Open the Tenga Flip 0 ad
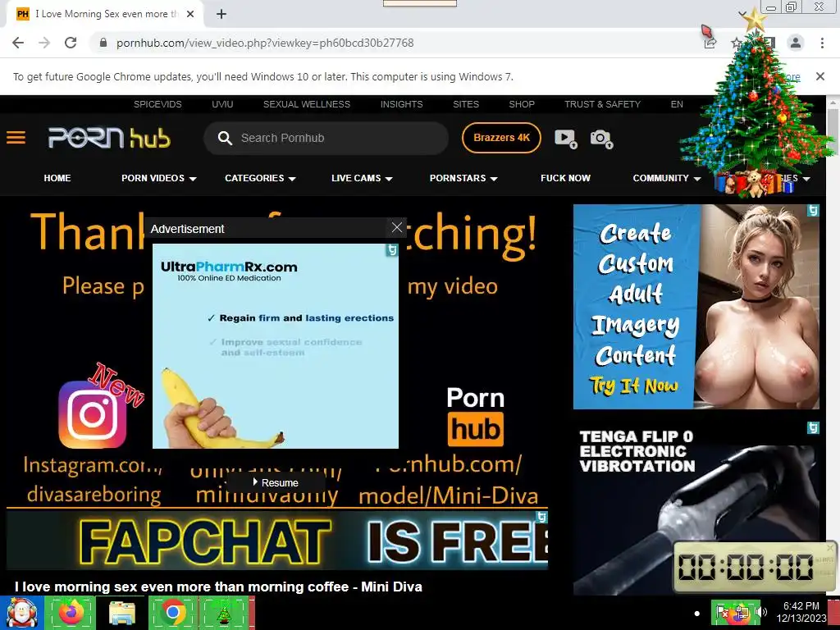 (x=696, y=508)
